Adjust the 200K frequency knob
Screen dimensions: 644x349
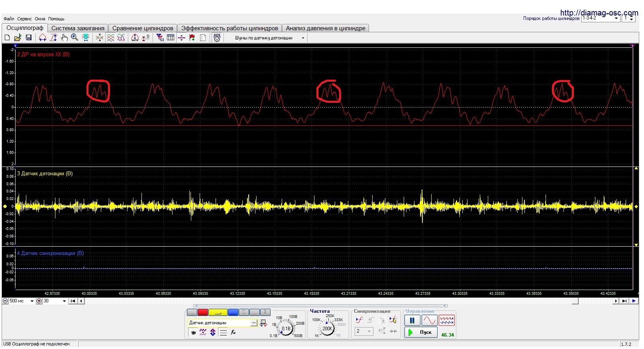click(327, 329)
